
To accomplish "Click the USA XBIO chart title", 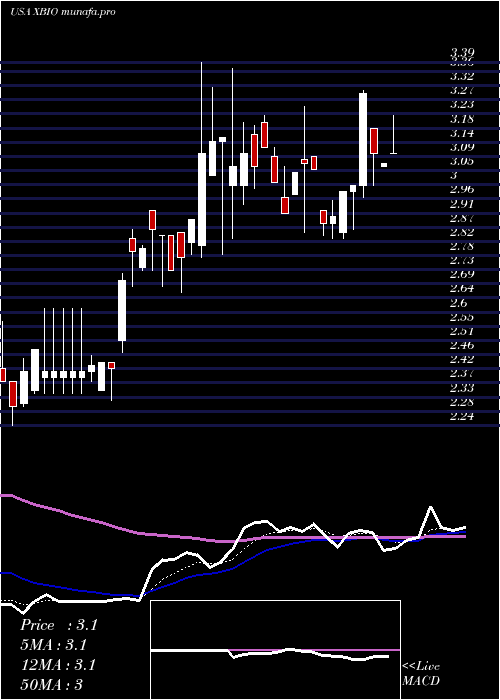I will click(62, 12).
